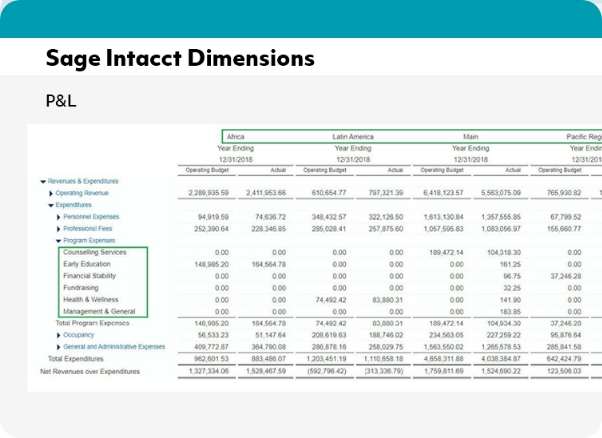Select the Health & Wellness row
The image size is (602, 438).
click(x=91, y=300)
